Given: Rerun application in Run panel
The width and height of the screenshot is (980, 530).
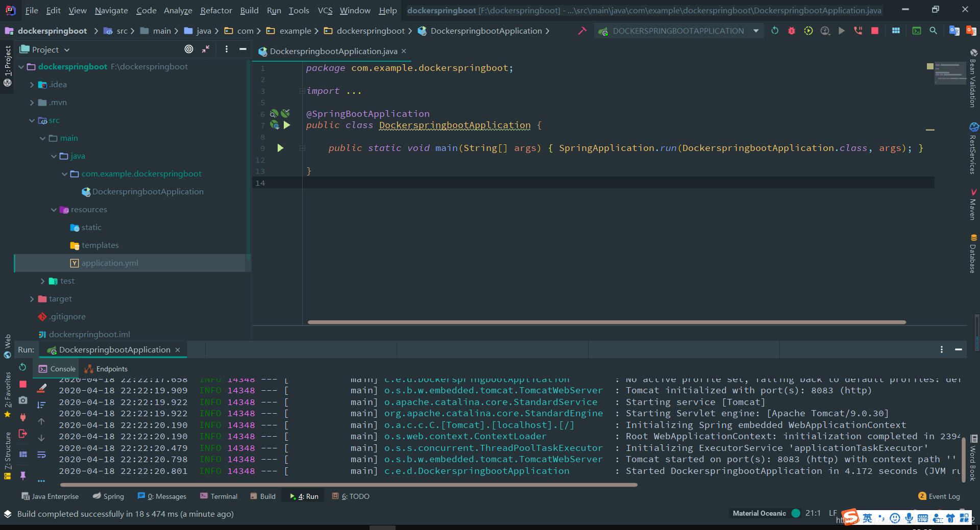Looking at the screenshot, I should click(x=22, y=367).
